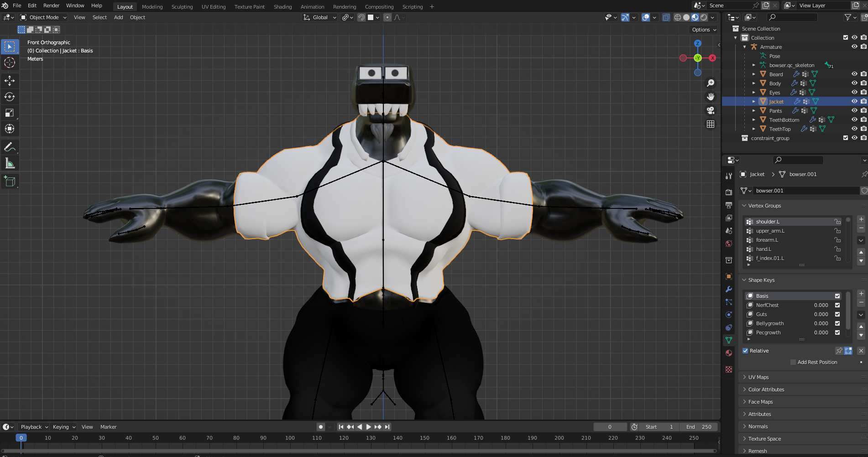
Task: Click the pan view hand icon
Action: pos(711,97)
